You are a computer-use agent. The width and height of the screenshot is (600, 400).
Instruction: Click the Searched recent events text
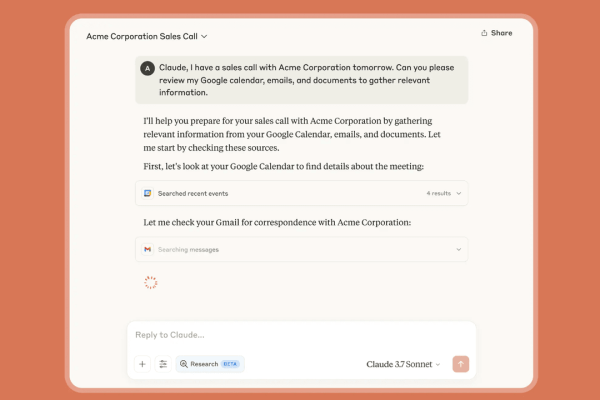click(193, 193)
